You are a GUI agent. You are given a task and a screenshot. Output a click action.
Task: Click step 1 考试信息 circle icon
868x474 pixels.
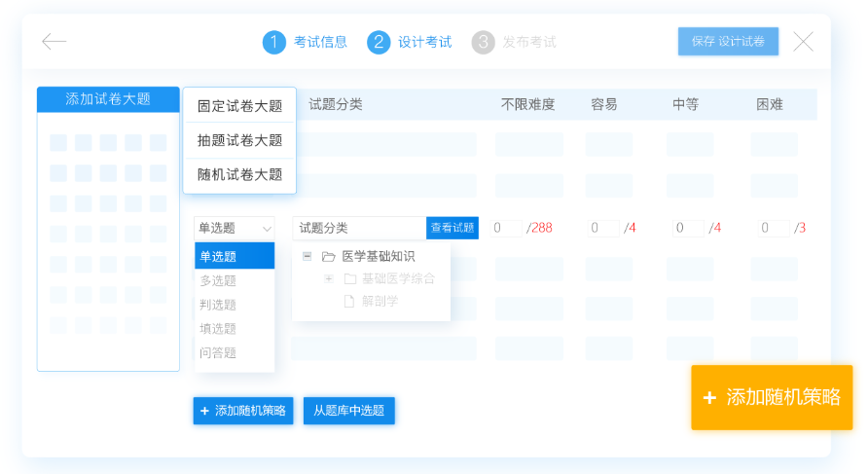[x=273, y=42]
